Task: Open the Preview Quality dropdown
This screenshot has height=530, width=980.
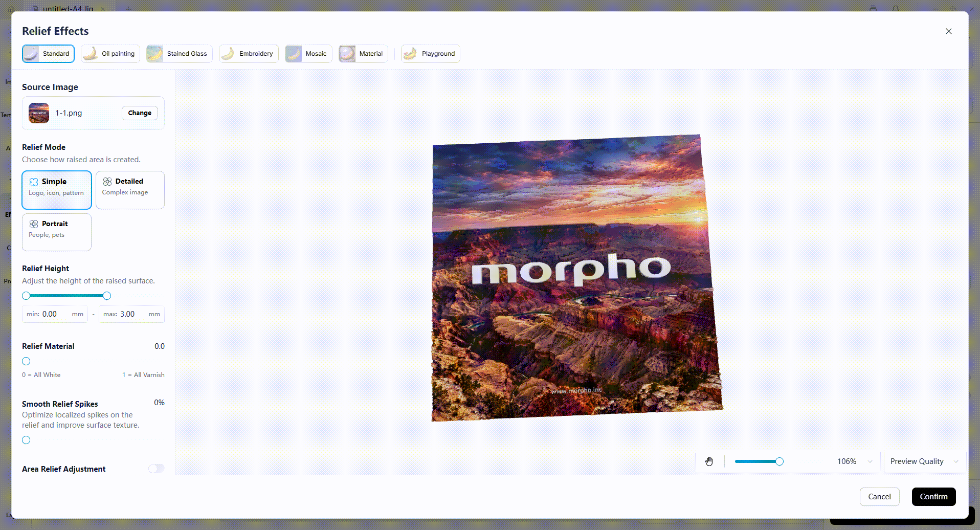Action: tap(925, 461)
